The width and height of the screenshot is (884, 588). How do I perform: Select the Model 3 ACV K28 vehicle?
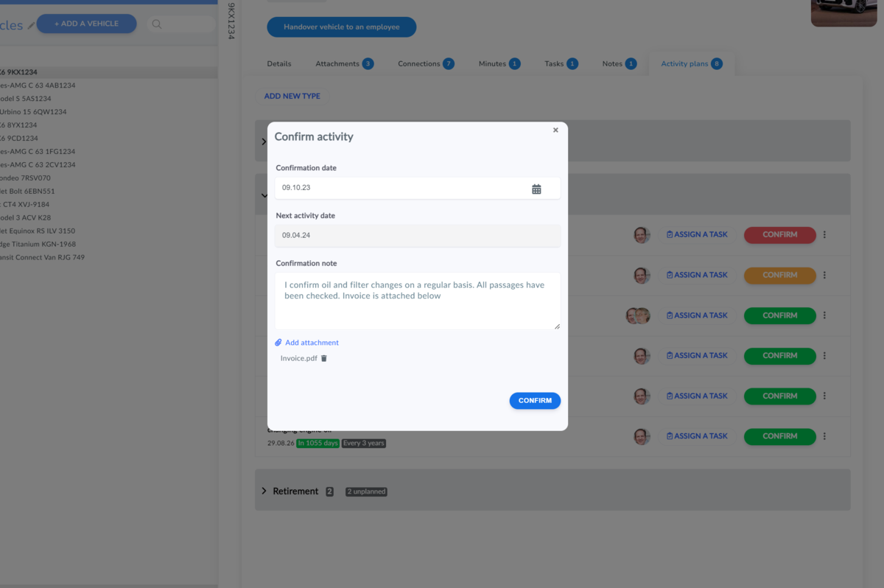click(x=108, y=218)
